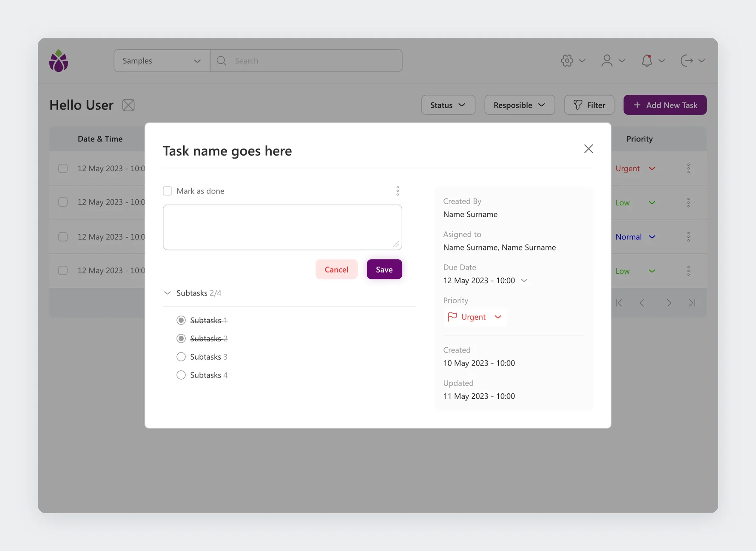The image size is (756, 551).
Task: Open the notifications bell
Action: tap(647, 61)
